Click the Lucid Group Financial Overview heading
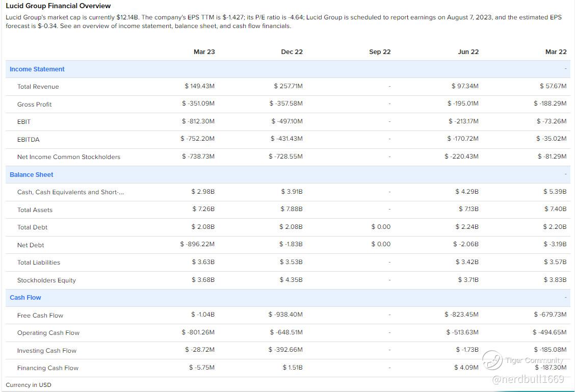This screenshot has height=392, width=575. pyautogui.click(x=58, y=6)
